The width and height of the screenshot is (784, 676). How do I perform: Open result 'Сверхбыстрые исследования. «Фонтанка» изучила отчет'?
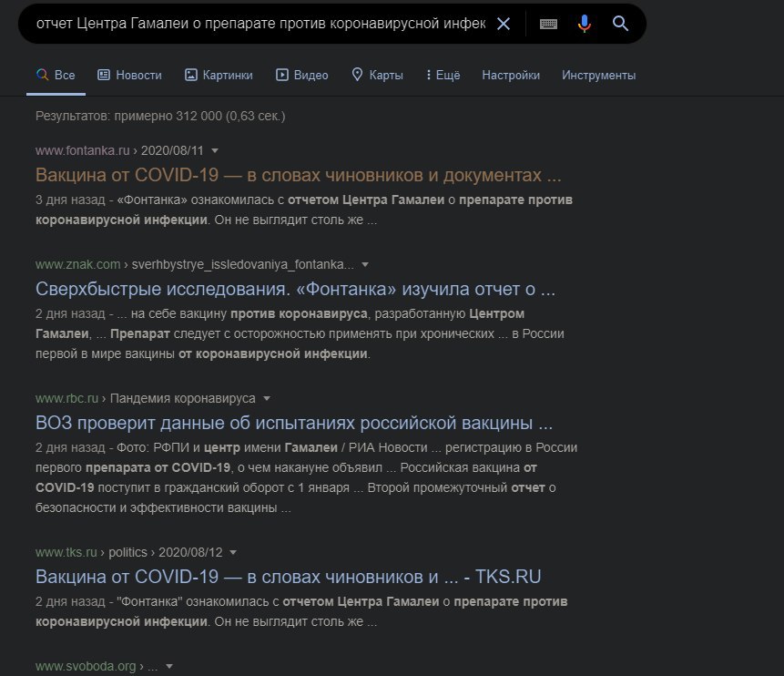296,289
